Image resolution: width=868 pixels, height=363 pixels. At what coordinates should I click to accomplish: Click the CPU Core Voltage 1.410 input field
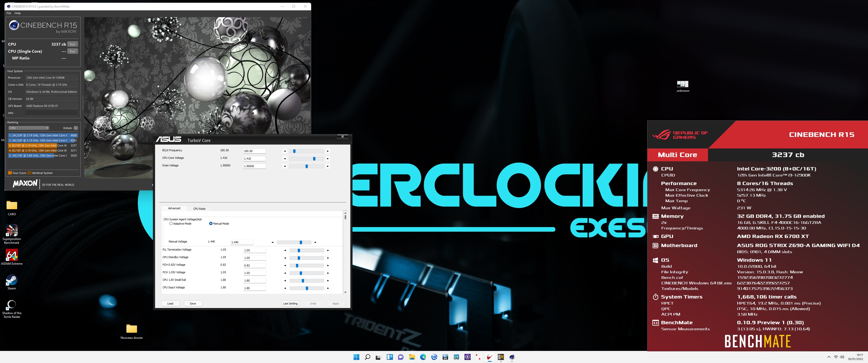[254, 159]
